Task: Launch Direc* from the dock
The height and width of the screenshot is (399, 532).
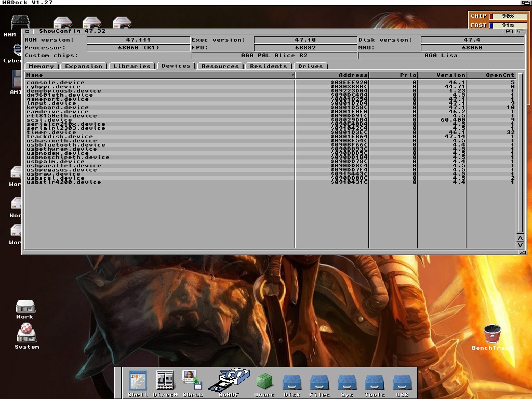Action: coord(165,384)
